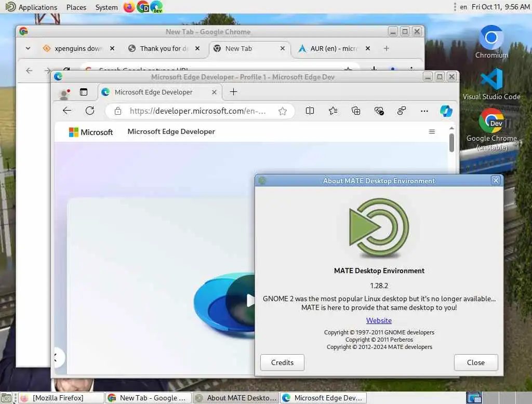
Task: Click the Credits button
Action: pyautogui.click(x=282, y=362)
